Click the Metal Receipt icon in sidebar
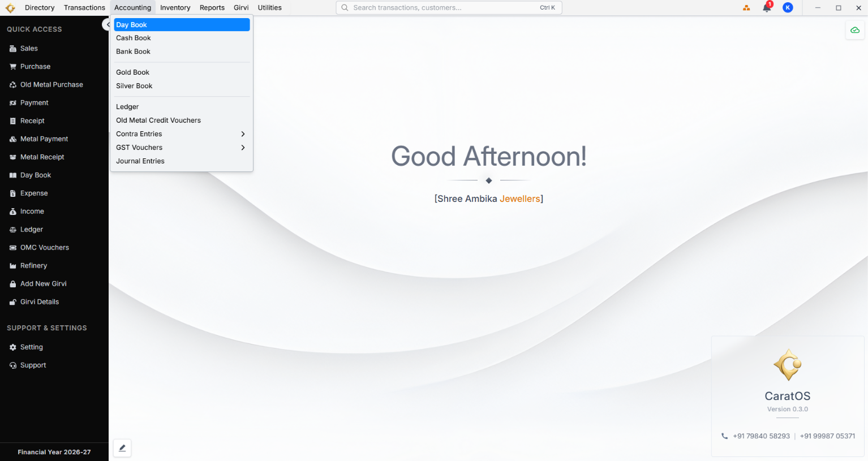Viewport: 868px width, 461px height. tap(13, 157)
